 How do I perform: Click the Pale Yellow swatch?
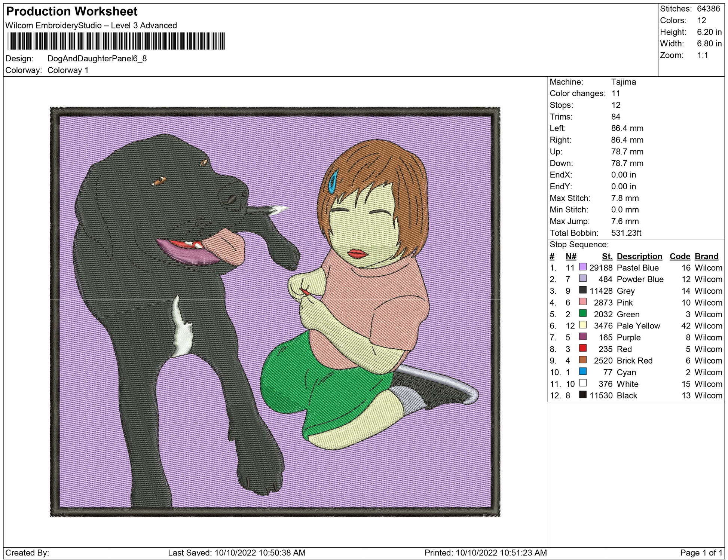[x=582, y=325]
